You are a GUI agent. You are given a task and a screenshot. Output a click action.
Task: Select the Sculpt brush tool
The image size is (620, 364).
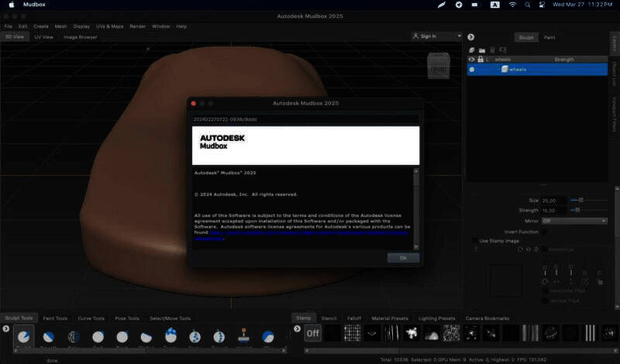[24, 337]
